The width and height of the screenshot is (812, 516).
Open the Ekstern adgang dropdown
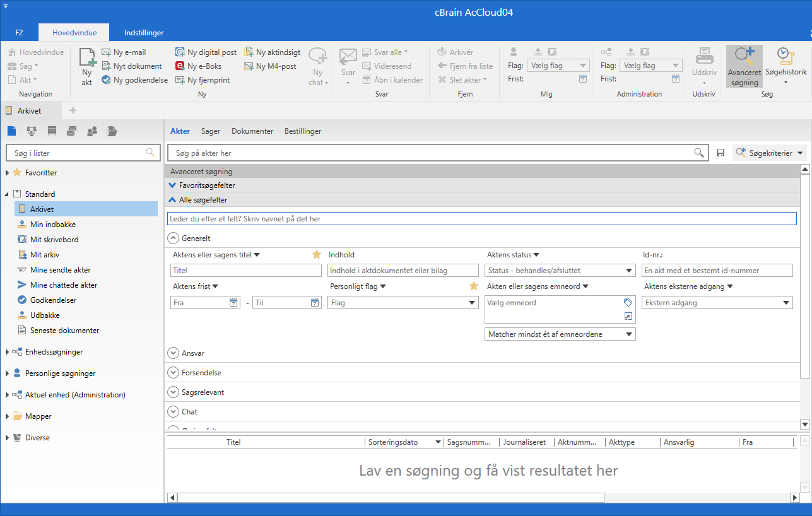coord(717,303)
